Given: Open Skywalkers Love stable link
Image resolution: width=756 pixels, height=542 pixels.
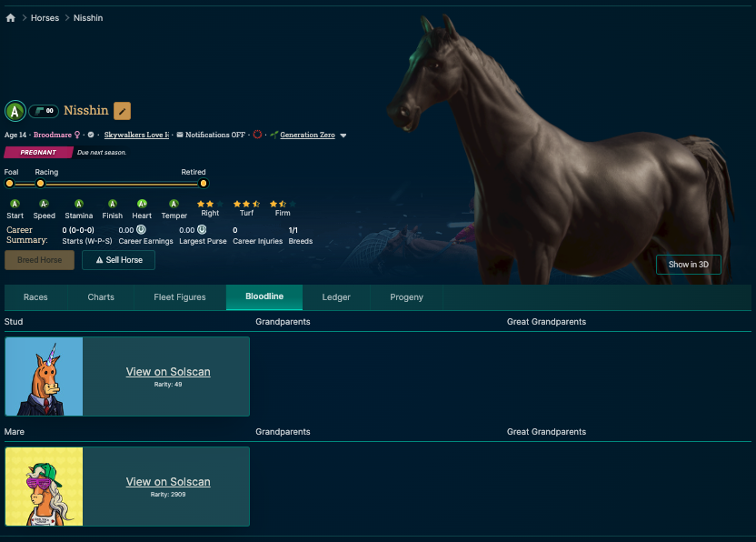Looking at the screenshot, I should click(136, 135).
